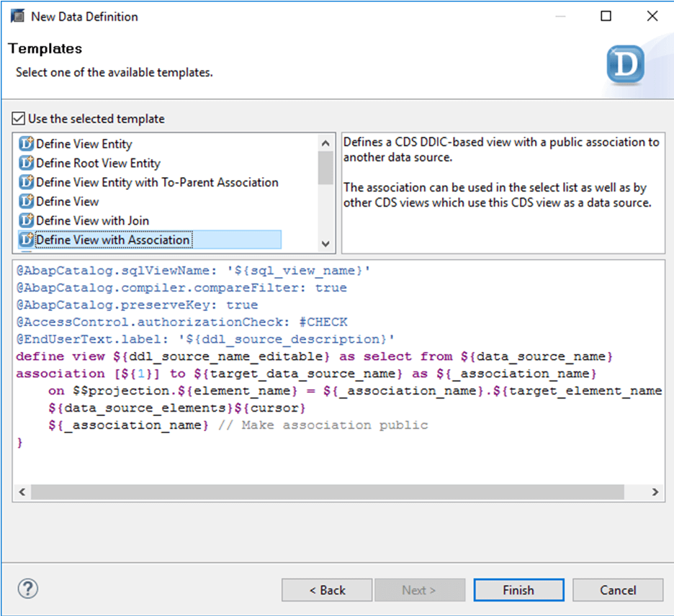Click the Define View with Association icon
The width and height of the screenshot is (674, 616).
[26, 239]
